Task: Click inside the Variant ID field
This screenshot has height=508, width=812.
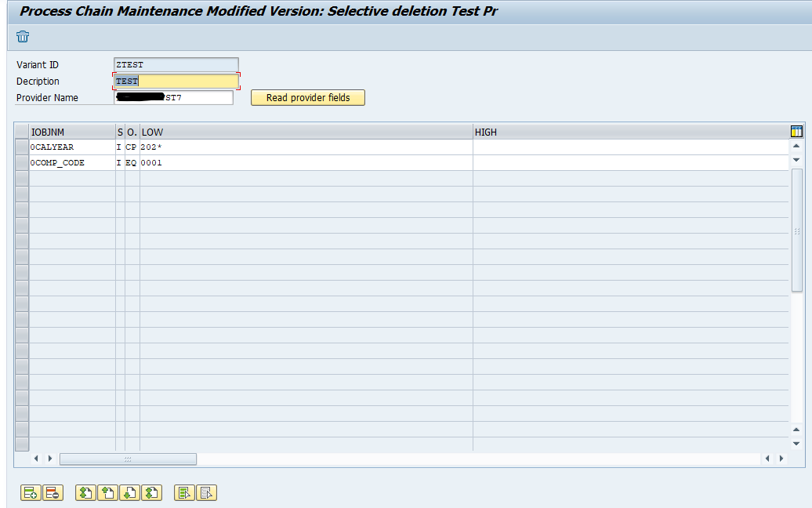Action: click(176, 64)
